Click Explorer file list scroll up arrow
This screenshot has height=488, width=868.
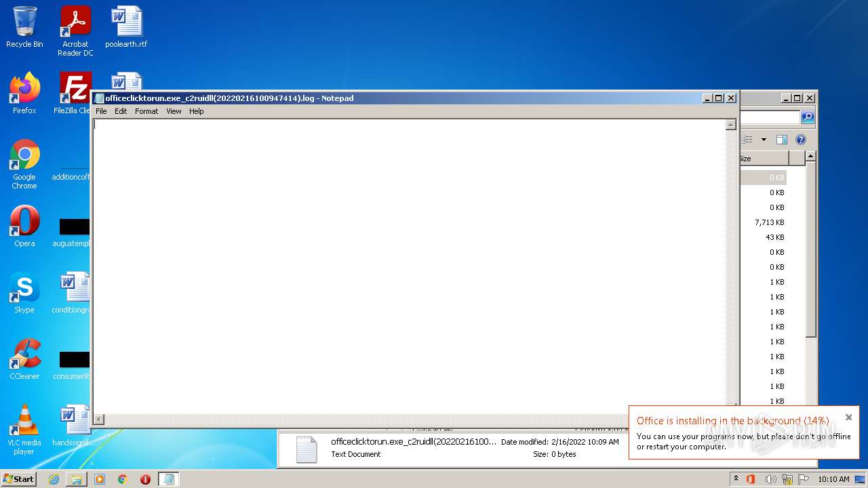click(x=810, y=156)
